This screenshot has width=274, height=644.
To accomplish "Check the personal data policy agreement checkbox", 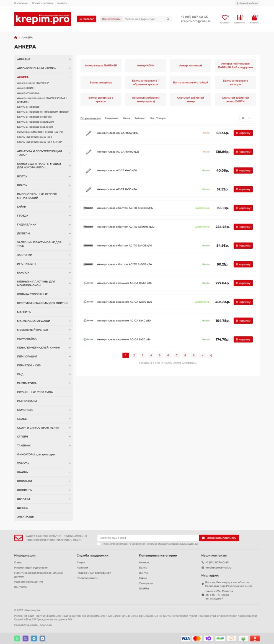I will coord(99,544).
